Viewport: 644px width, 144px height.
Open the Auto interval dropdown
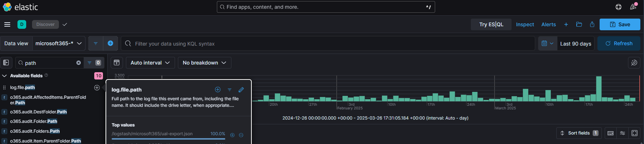(150, 63)
